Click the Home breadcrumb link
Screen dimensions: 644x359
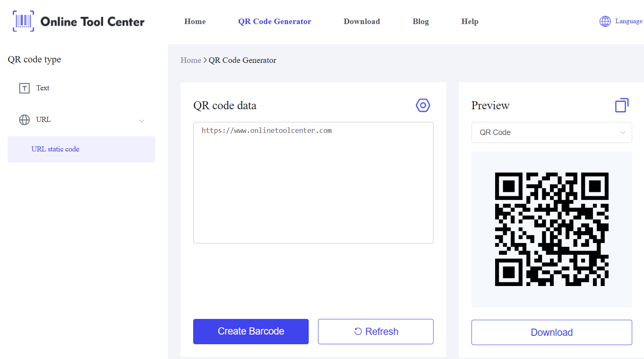(x=191, y=60)
